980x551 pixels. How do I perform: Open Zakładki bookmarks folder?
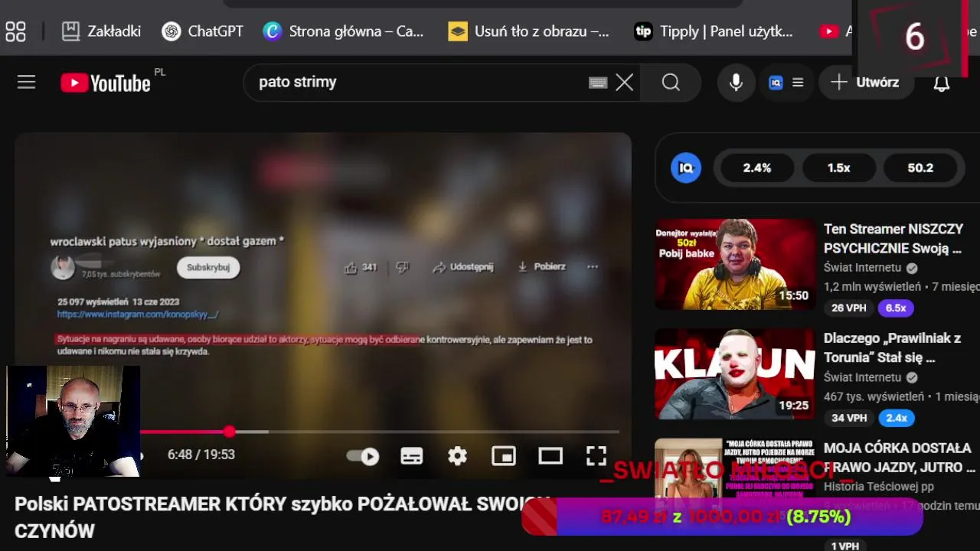click(x=101, y=31)
